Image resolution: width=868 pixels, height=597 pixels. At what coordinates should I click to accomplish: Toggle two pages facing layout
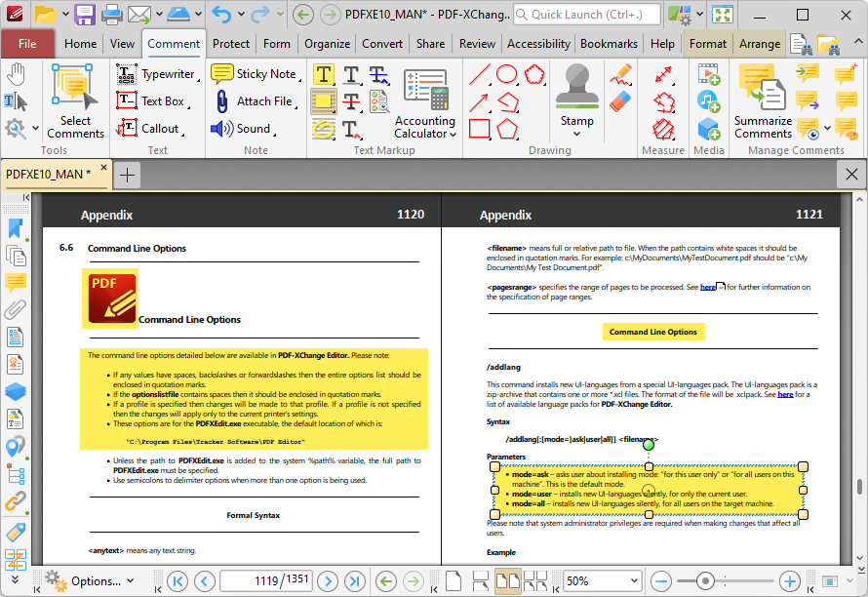[x=507, y=581]
